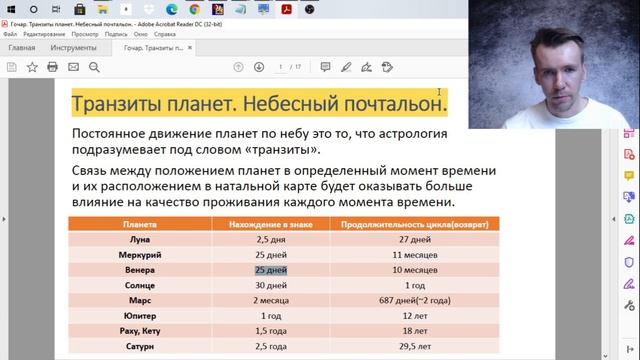
Task: Click the last icon in the top toolbar
Action: click(387, 67)
